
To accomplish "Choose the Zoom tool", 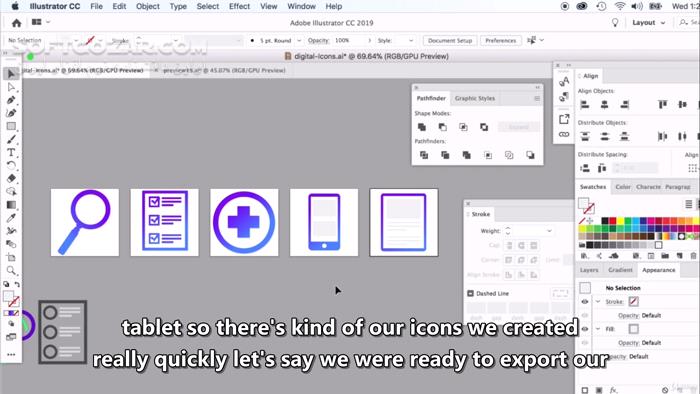I will 11,270.
